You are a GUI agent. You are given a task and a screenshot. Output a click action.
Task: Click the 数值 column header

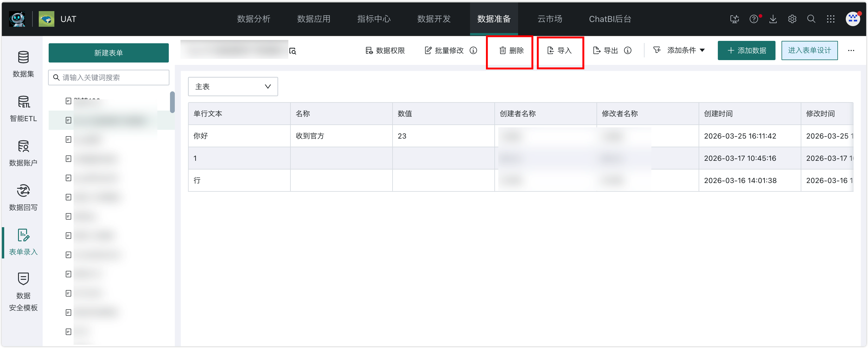(x=443, y=114)
